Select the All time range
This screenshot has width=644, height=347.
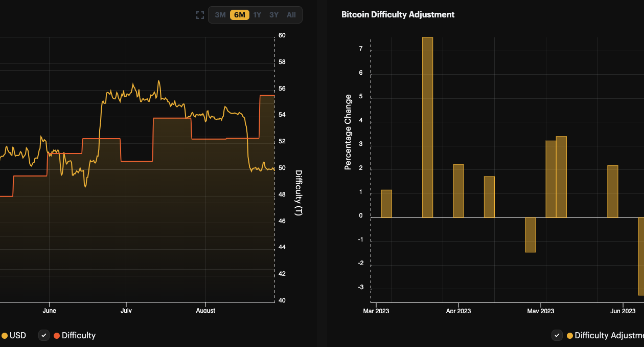point(291,15)
